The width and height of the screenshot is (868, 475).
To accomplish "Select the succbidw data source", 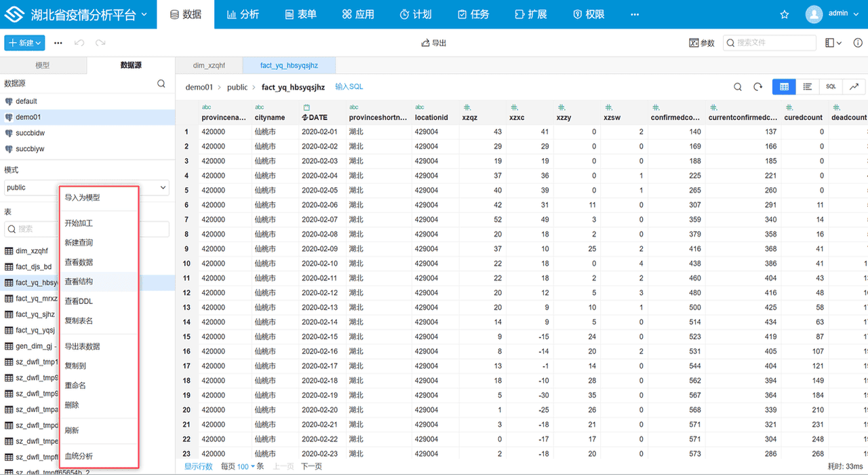I will click(30, 133).
